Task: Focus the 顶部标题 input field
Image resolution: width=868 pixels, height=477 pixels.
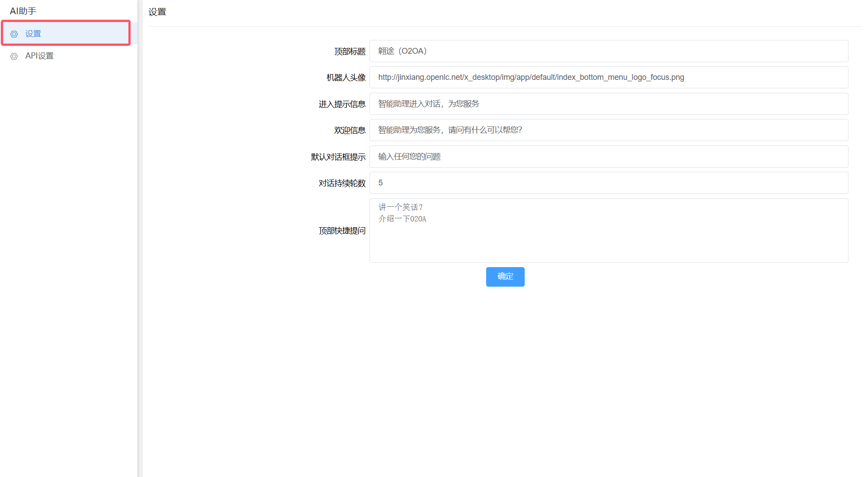Action: [608, 51]
